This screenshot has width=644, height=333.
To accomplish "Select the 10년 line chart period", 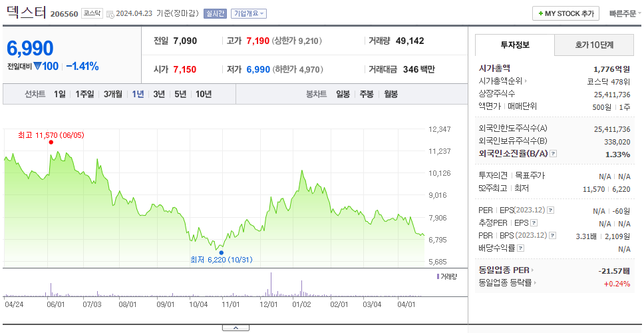I will click(x=204, y=94).
